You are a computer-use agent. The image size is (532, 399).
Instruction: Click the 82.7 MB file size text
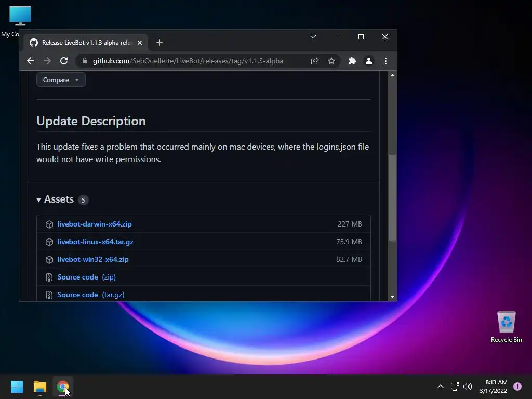click(x=349, y=260)
